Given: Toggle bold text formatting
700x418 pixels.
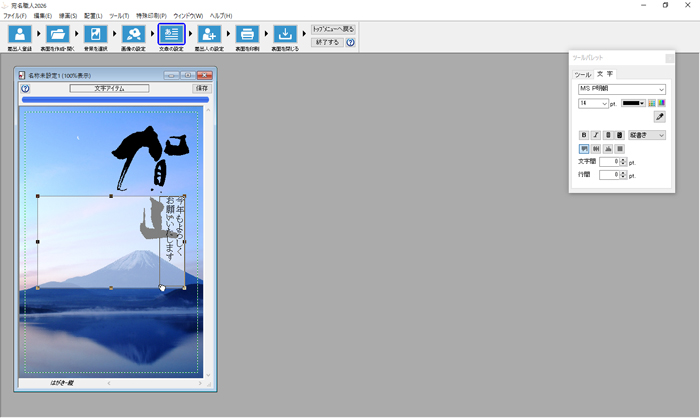Looking at the screenshot, I should click(x=584, y=135).
